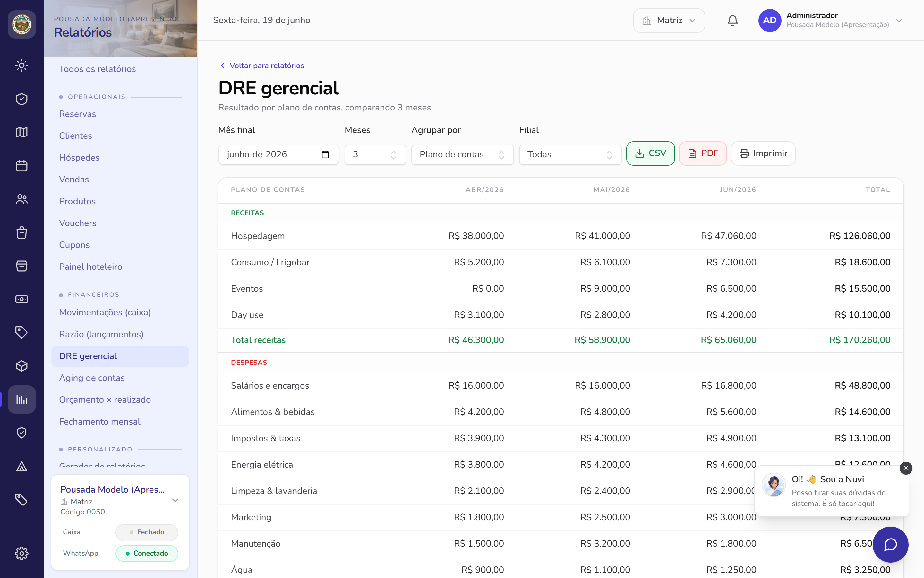Open the 3D cube icon in the left rail
The image size is (924, 578).
click(x=22, y=366)
